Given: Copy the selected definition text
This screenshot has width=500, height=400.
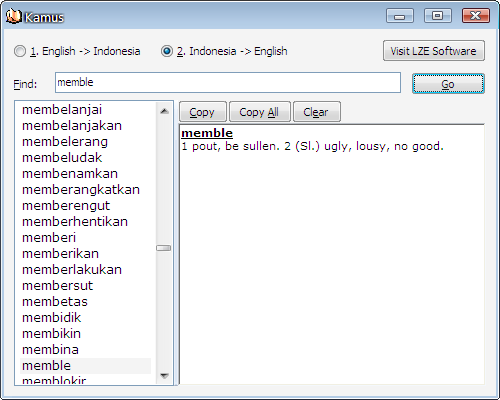Looking at the screenshot, I should point(203,112).
